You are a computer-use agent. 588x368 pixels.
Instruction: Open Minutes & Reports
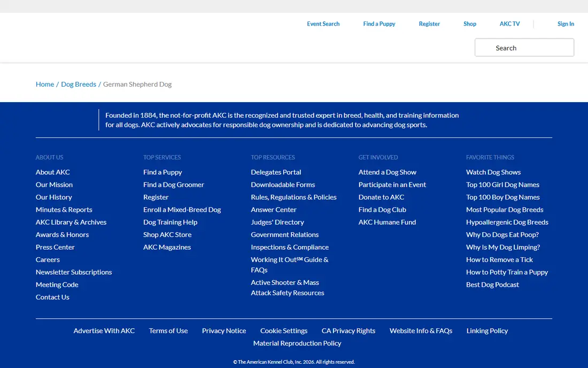(64, 209)
